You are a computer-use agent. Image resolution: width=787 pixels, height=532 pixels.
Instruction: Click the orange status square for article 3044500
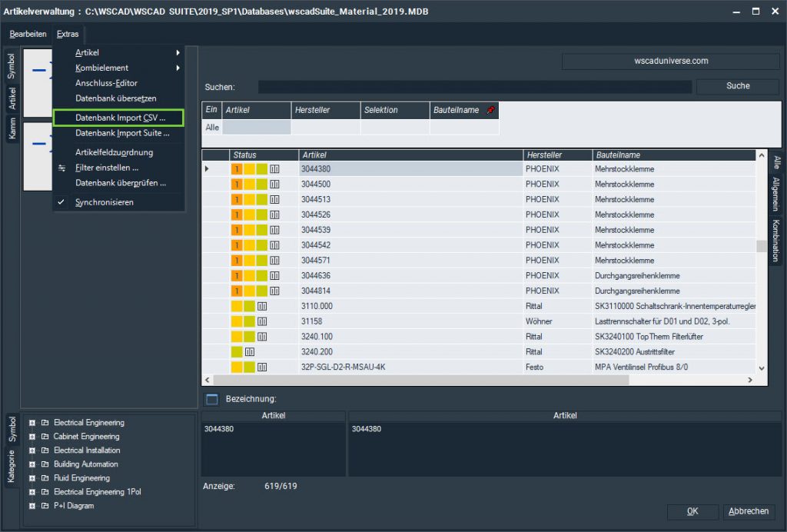click(x=237, y=185)
